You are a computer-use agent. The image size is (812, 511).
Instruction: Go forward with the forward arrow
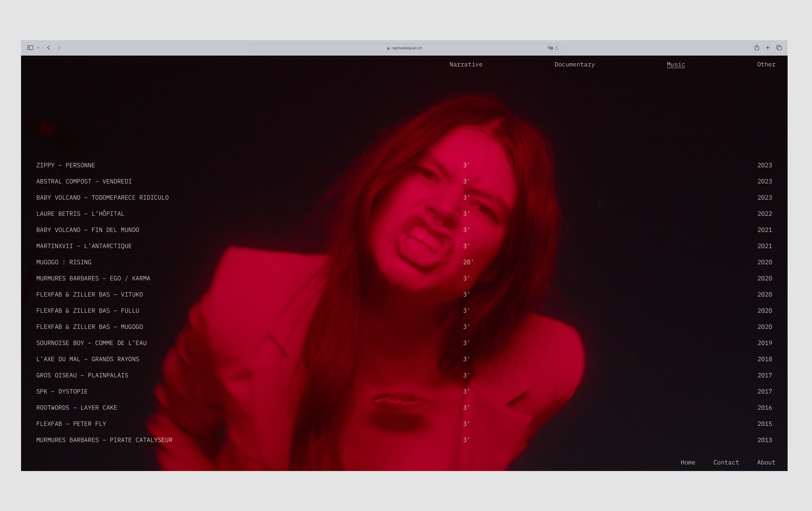[59, 48]
